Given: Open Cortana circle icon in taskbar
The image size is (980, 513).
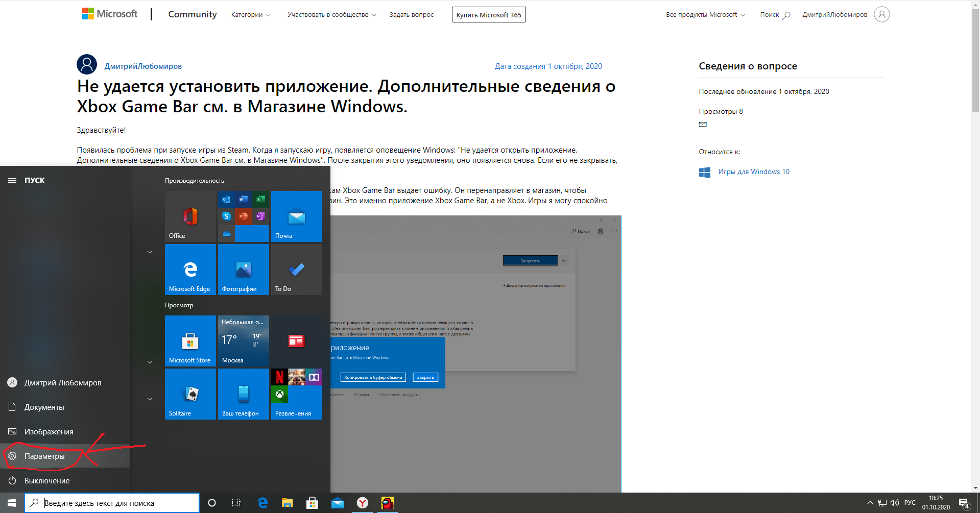Looking at the screenshot, I should click(x=212, y=503).
